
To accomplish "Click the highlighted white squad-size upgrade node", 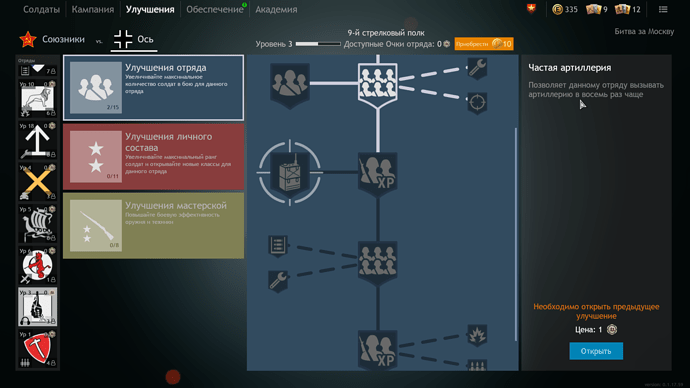I will [x=378, y=84].
